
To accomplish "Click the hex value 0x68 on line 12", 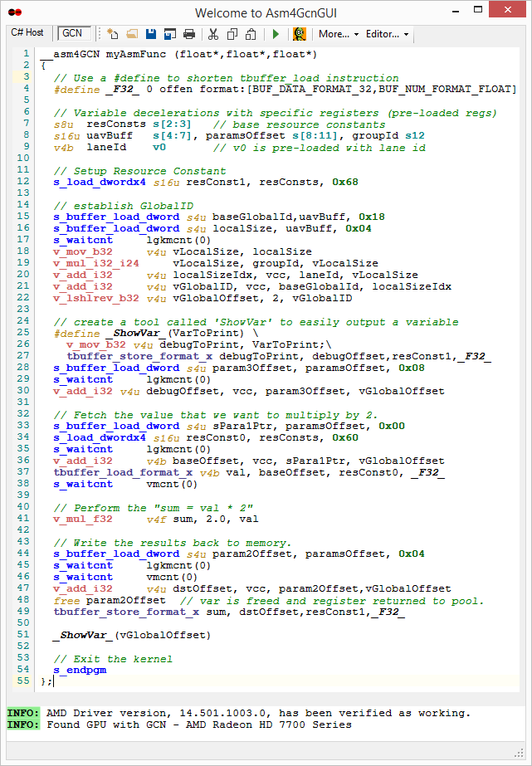I will click(345, 183).
